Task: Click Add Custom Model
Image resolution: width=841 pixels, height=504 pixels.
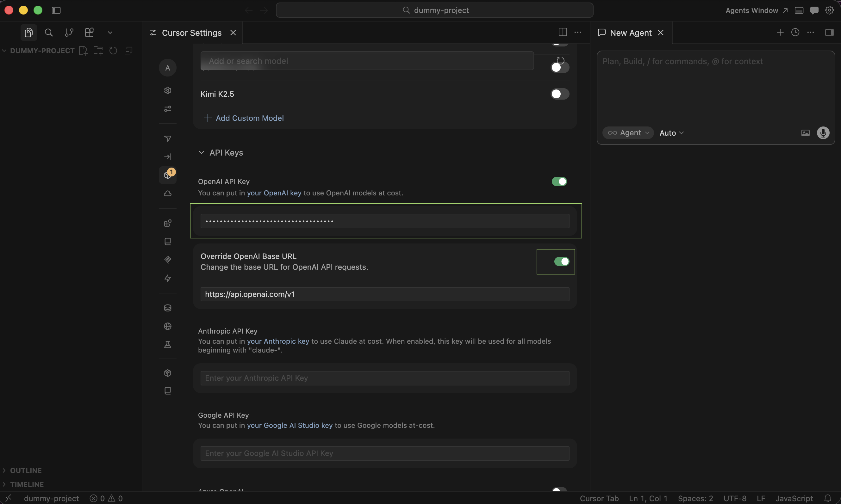Action: [244, 118]
